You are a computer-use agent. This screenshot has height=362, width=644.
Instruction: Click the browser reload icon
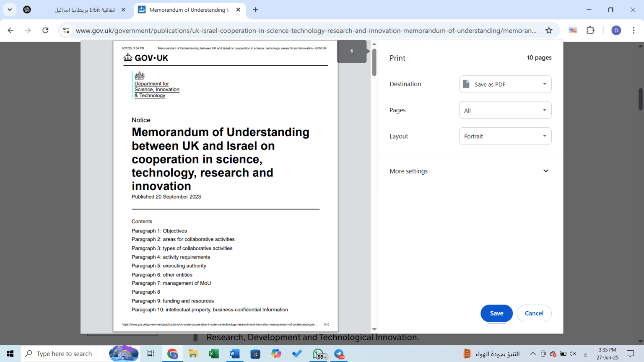click(x=45, y=30)
